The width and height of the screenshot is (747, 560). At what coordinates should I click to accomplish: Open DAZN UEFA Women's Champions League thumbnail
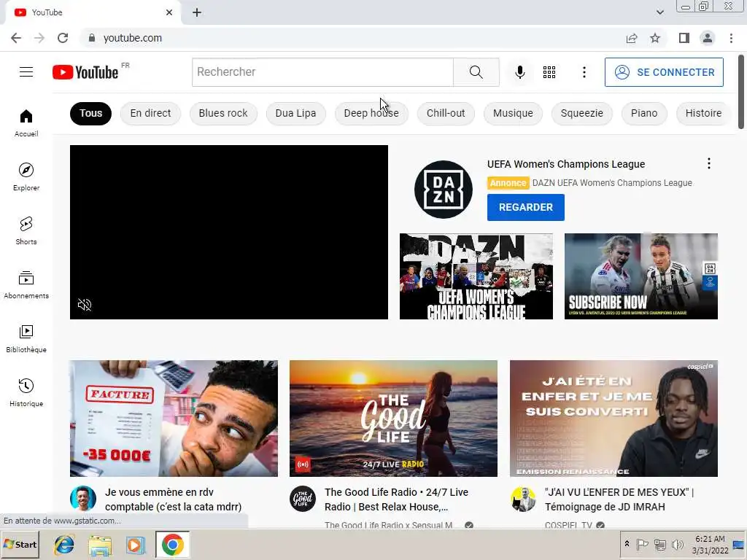pos(476,276)
